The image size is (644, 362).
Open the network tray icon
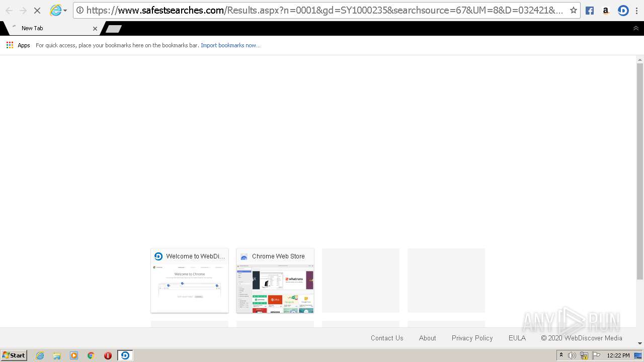[x=584, y=355]
